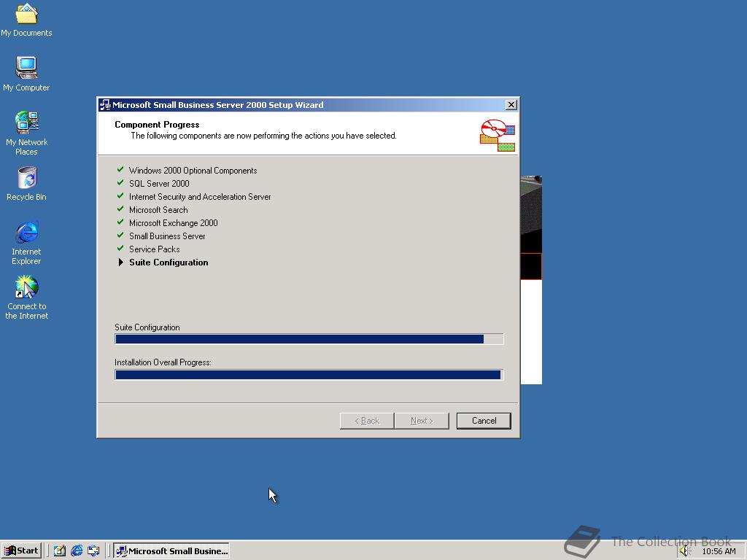Click the wizard title bar icon

pos(105,105)
